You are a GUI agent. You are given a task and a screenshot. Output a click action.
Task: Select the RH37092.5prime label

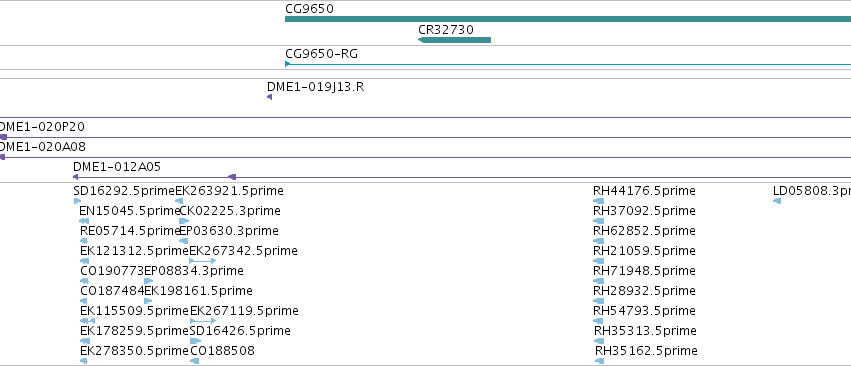tap(644, 211)
